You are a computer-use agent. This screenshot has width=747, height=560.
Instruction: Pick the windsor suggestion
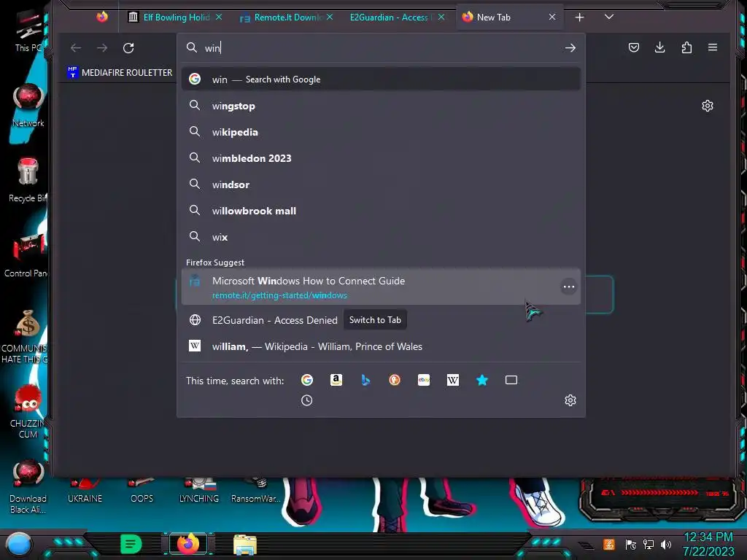tap(381, 184)
